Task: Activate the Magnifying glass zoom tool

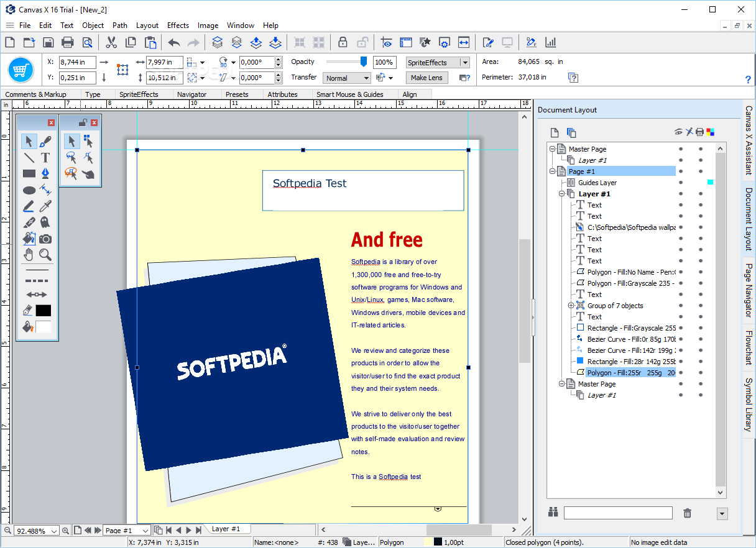Action: [45, 255]
